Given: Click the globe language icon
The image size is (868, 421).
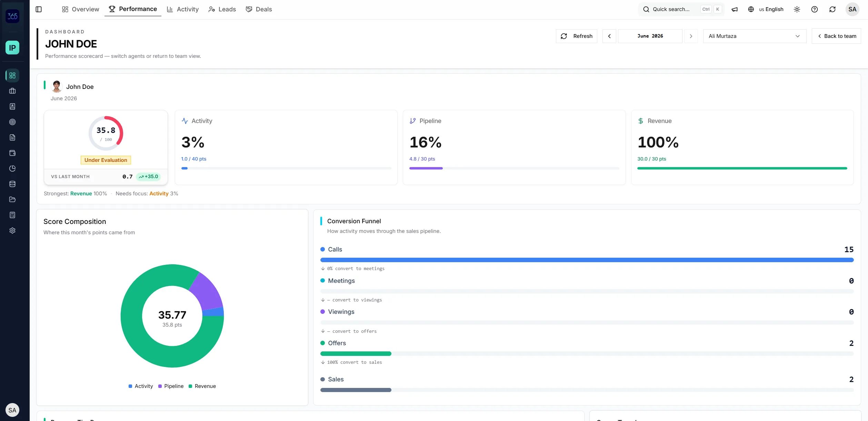Looking at the screenshot, I should point(751,9).
